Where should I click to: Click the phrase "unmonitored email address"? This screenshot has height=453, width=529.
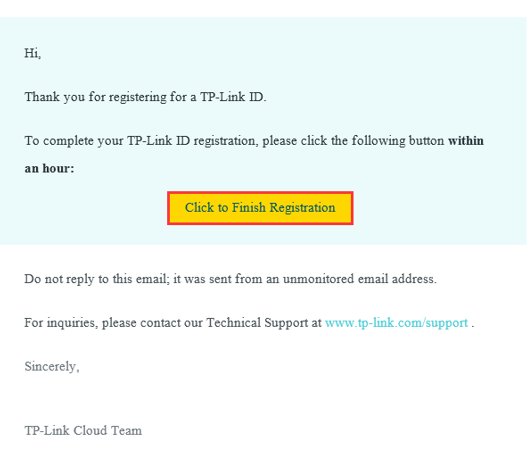click(x=360, y=279)
